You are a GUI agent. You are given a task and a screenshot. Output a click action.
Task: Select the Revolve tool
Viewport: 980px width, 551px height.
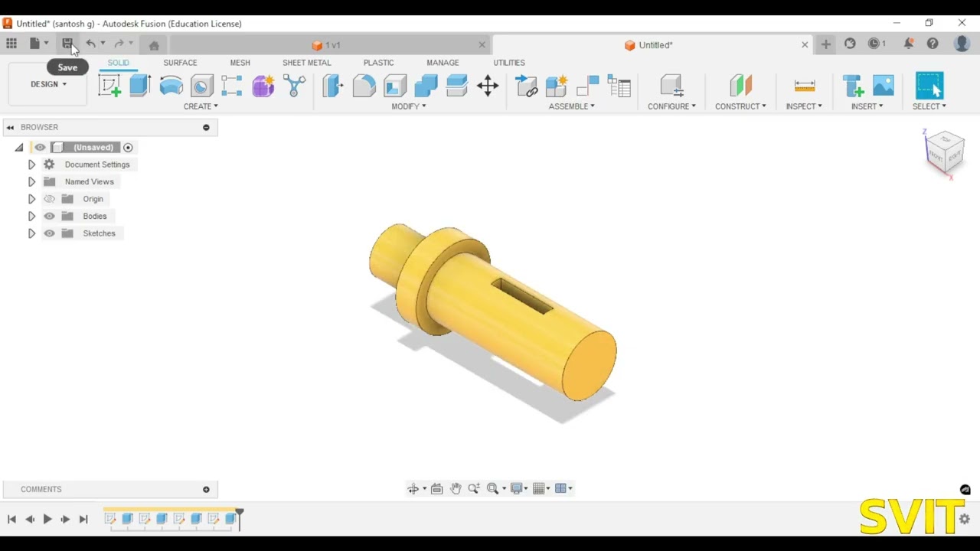171,86
